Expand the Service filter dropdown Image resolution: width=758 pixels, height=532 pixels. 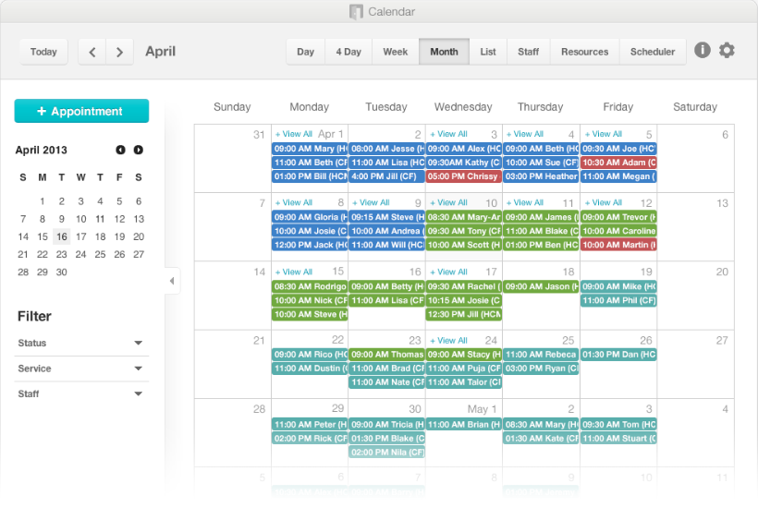81,369
